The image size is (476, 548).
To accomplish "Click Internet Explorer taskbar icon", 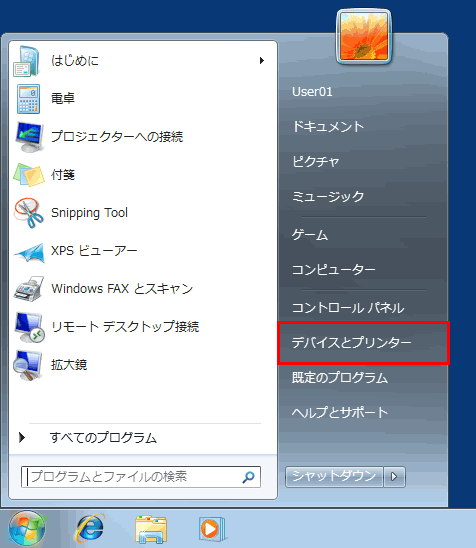I will point(90,528).
